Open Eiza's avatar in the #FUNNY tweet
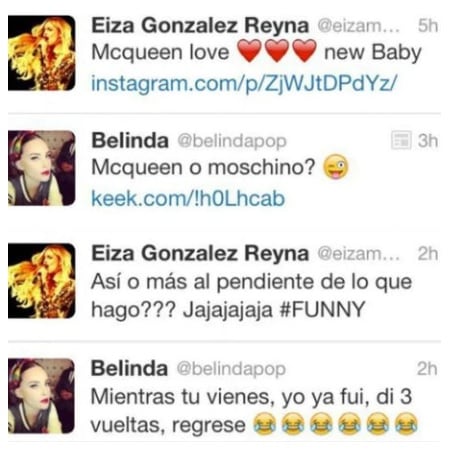Screen dimensions: 450x450 click(x=42, y=281)
